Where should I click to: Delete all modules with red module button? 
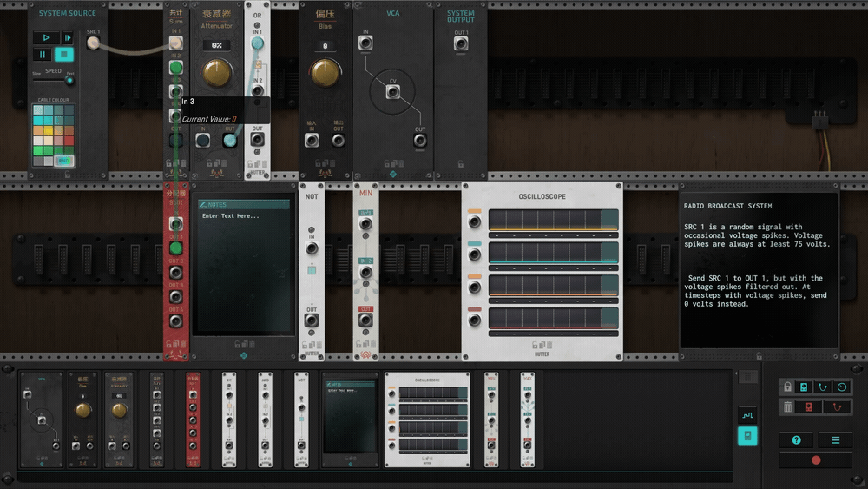point(809,407)
